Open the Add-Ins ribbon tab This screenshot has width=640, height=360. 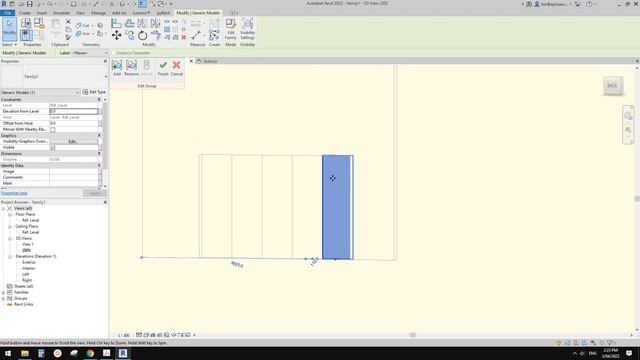(119, 13)
